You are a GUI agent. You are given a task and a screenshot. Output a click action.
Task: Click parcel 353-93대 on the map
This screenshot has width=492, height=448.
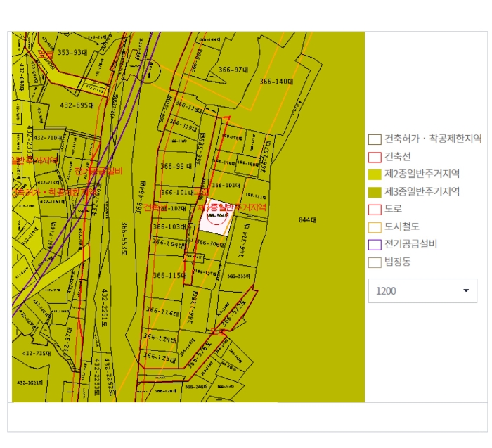point(72,53)
